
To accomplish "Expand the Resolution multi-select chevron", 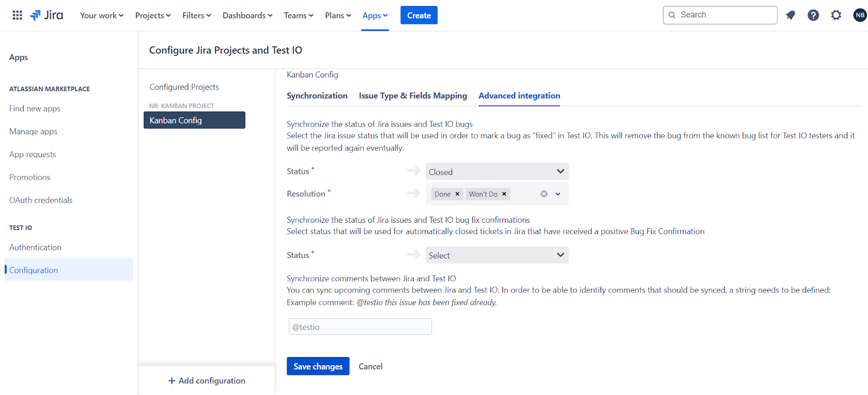I will coord(558,194).
